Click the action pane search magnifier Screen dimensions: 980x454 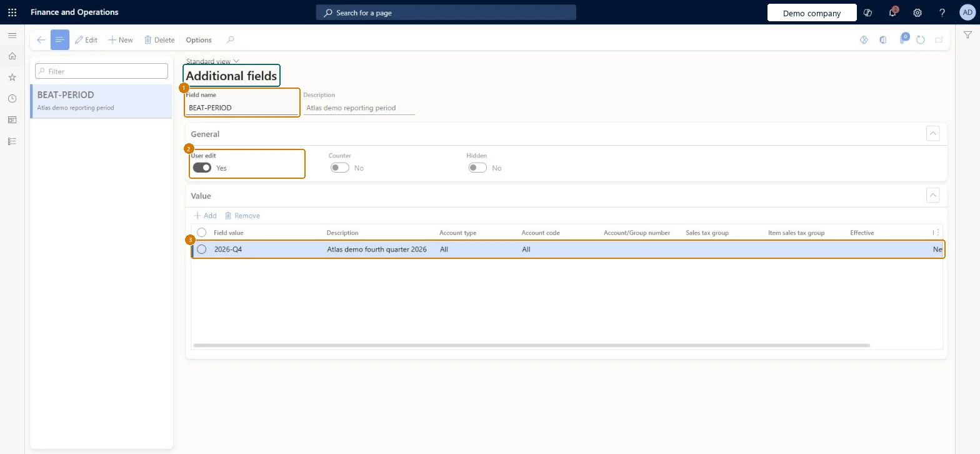pyautogui.click(x=230, y=40)
